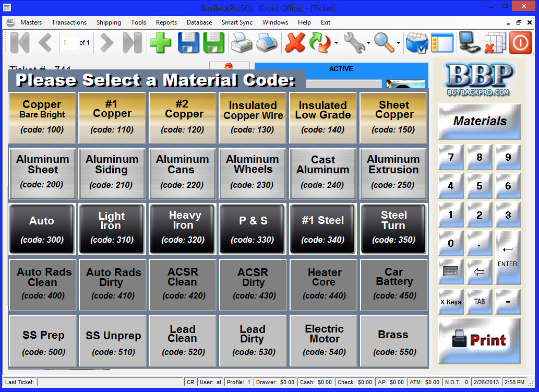
Task: Open dropdown beside the refresh arrows icon
Action: coord(336,43)
